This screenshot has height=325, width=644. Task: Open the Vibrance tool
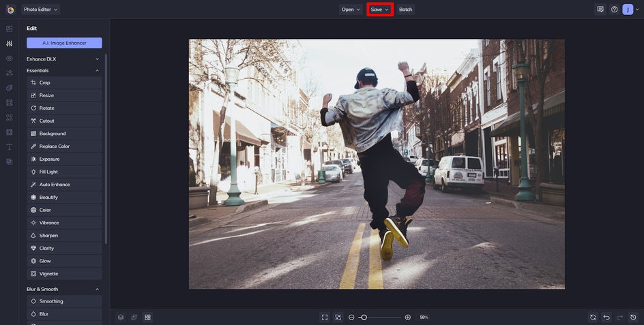65,222
